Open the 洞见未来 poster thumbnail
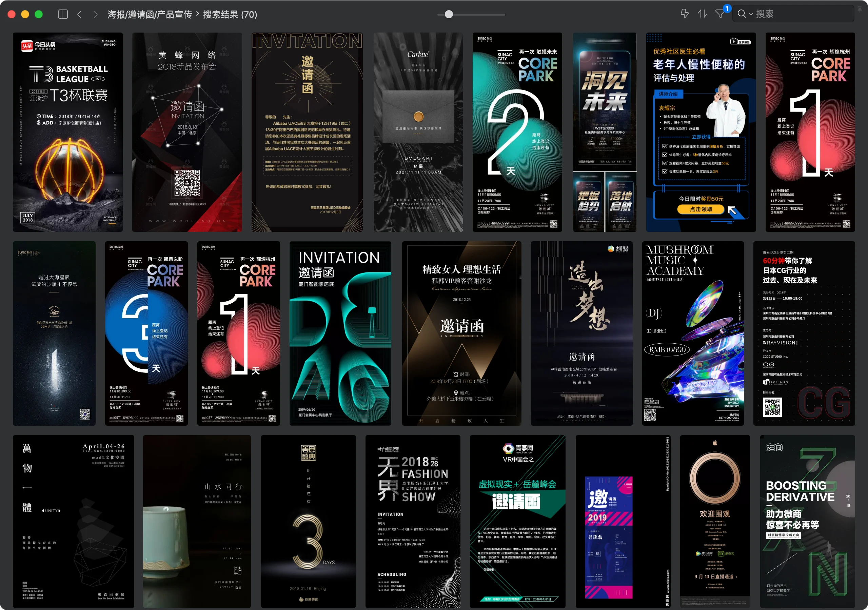Image resolution: width=868 pixels, height=610 pixels. pos(605,132)
